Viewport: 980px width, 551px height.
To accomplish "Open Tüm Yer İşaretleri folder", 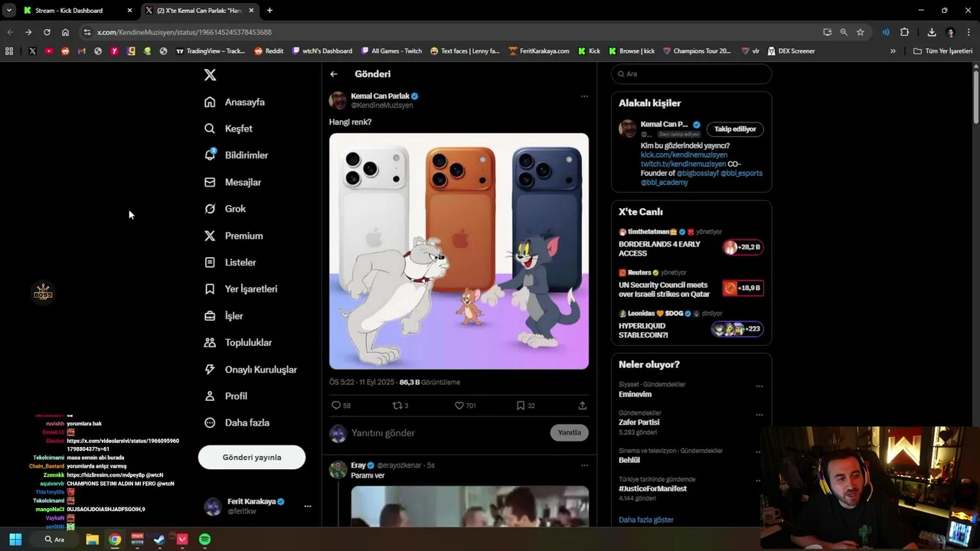I will [x=943, y=51].
